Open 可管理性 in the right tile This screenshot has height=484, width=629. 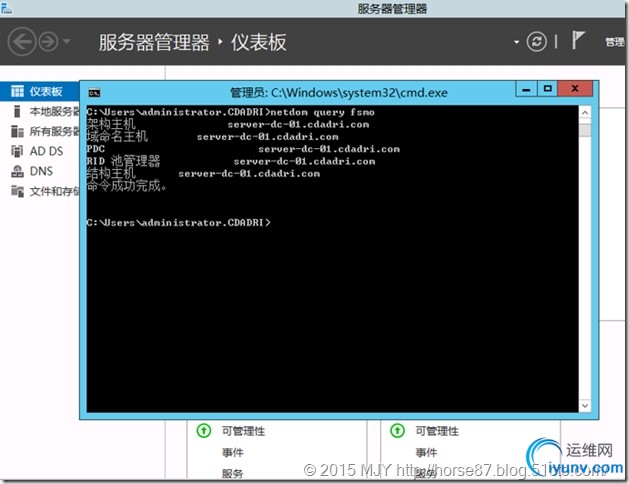437,431
